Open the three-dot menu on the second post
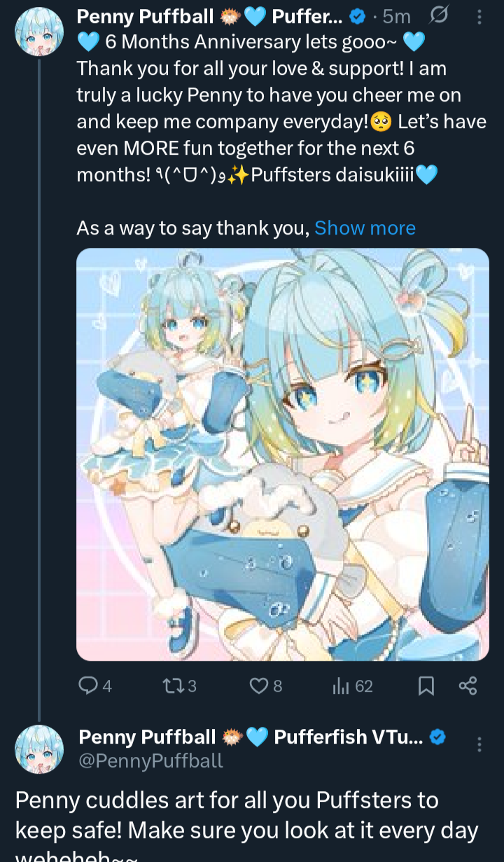This screenshot has height=862, width=504. click(x=479, y=744)
